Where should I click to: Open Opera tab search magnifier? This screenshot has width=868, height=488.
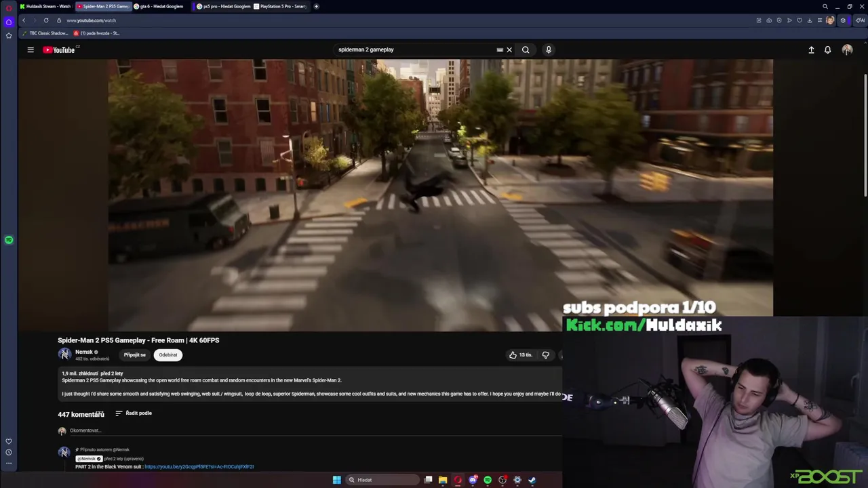pos(825,6)
